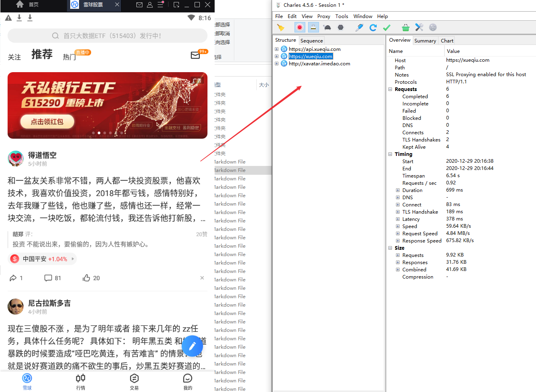Screen dimensions: 536x392
Task: Switch to the Structure tab
Action: click(286, 40)
